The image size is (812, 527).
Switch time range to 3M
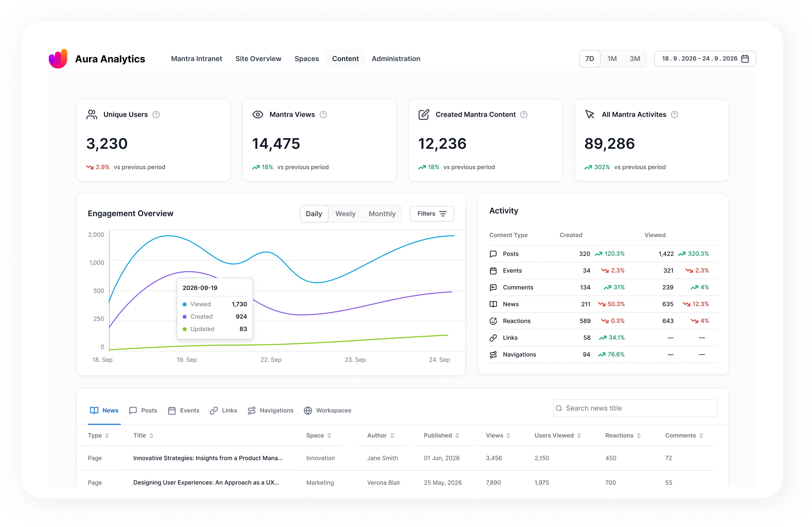coord(635,59)
